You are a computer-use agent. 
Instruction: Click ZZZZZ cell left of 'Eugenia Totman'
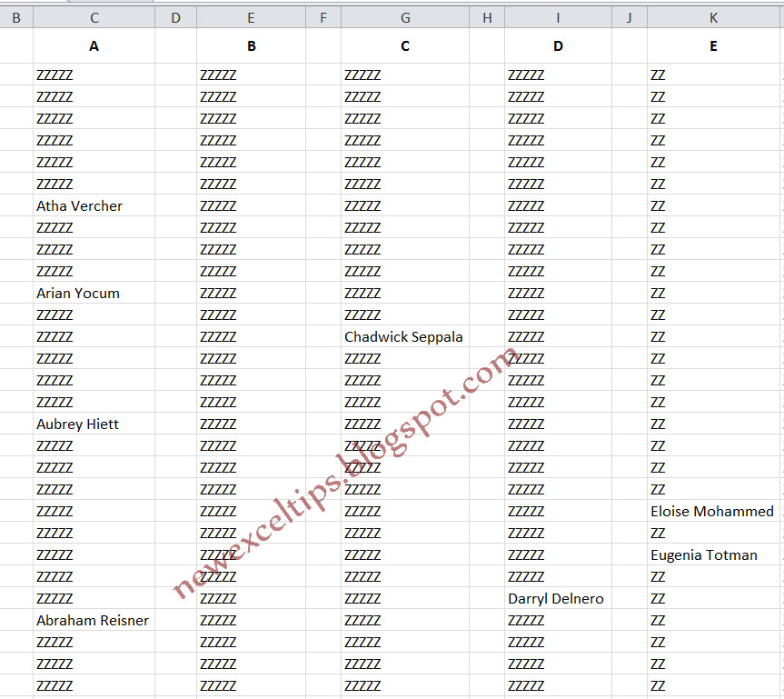pyautogui.click(x=558, y=554)
